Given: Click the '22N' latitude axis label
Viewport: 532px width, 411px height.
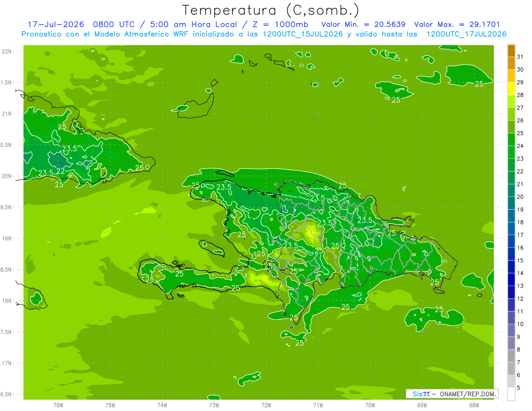Looking at the screenshot, I should pyautogui.click(x=8, y=51).
